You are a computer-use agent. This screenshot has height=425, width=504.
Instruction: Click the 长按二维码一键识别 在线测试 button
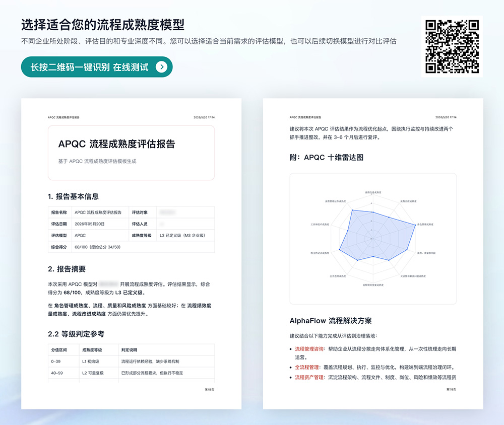pos(97,67)
